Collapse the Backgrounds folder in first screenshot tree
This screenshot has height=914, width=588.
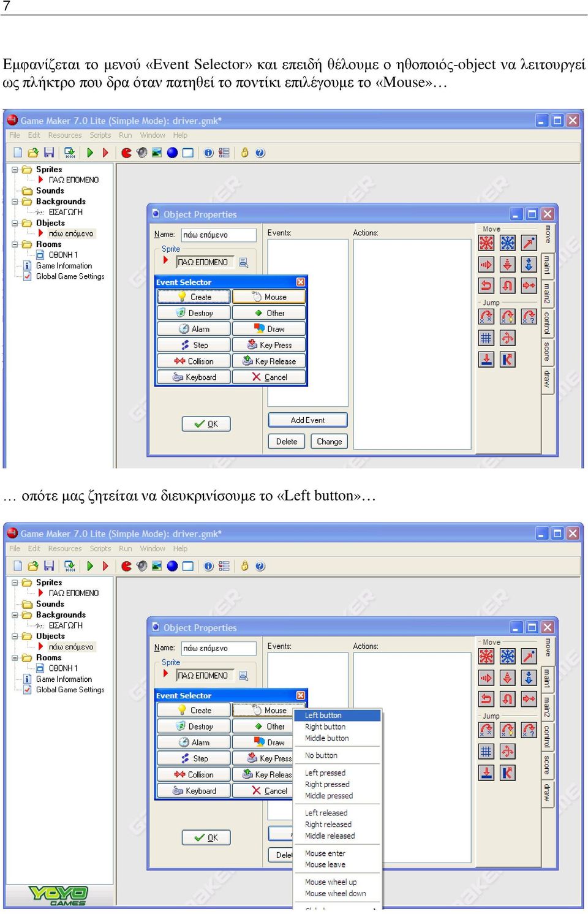point(15,202)
